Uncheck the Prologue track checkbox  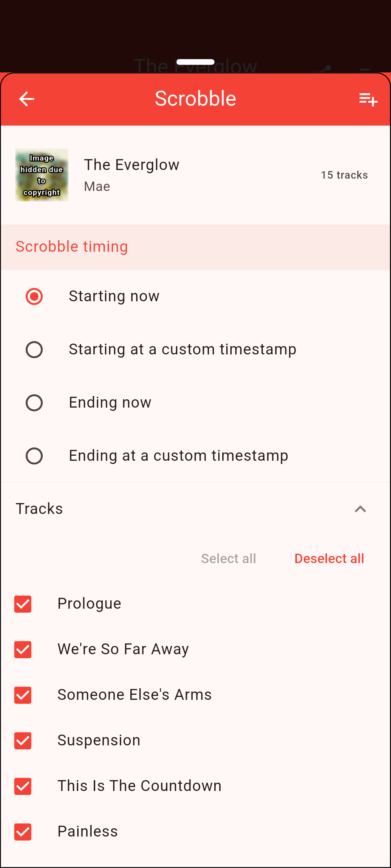pyautogui.click(x=23, y=604)
